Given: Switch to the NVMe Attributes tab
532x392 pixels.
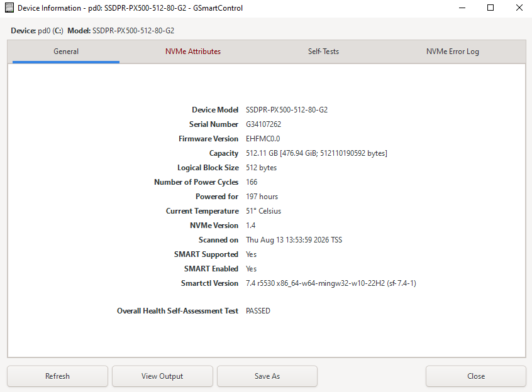Looking at the screenshot, I should (x=192, y=52).
